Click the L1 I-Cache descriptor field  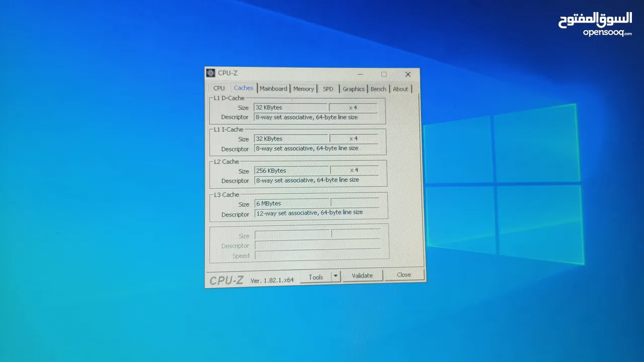click(316, 148)
